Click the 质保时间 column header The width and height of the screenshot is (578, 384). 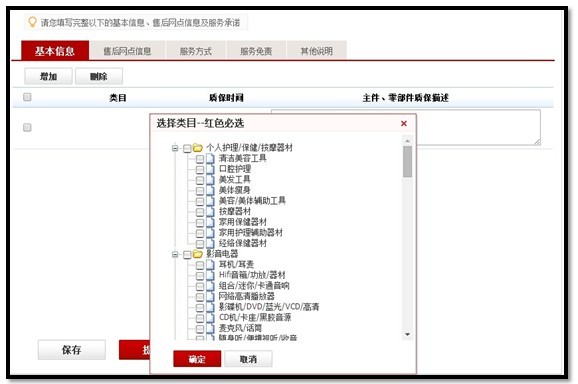[226, 98]
